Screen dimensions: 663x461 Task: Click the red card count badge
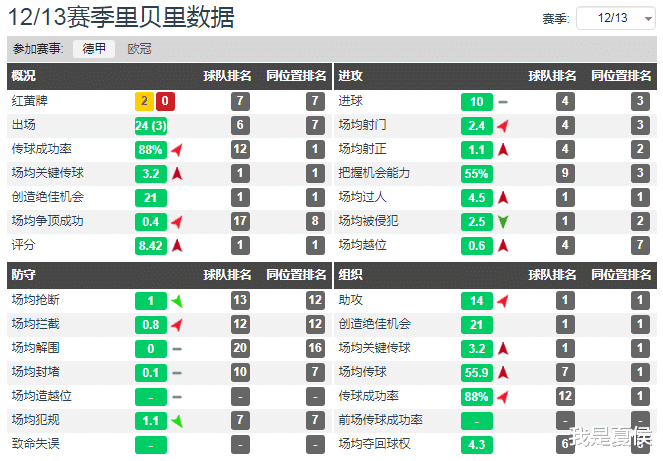[x=165, y=101]
